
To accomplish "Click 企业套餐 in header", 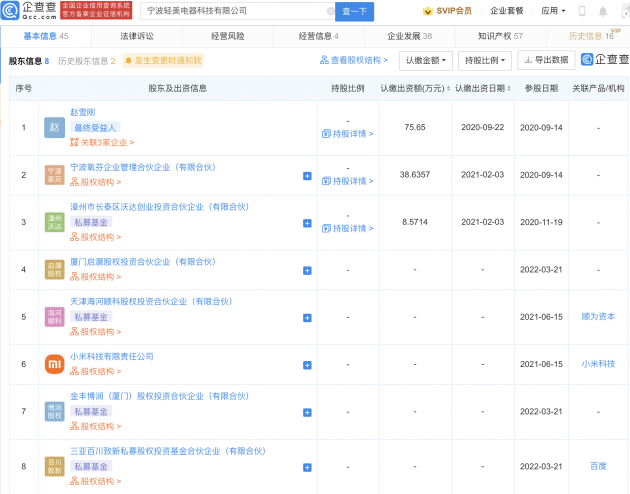I will pos(507,11).
